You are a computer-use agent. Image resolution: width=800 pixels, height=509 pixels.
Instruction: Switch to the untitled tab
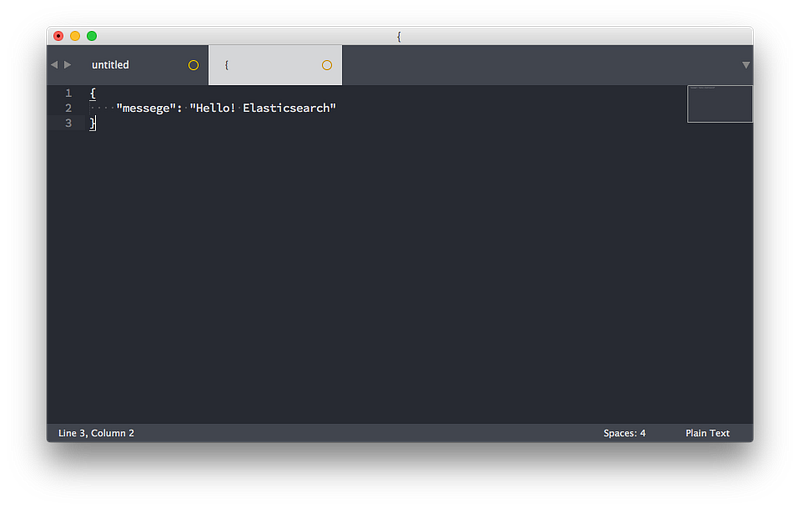(141, 65)
